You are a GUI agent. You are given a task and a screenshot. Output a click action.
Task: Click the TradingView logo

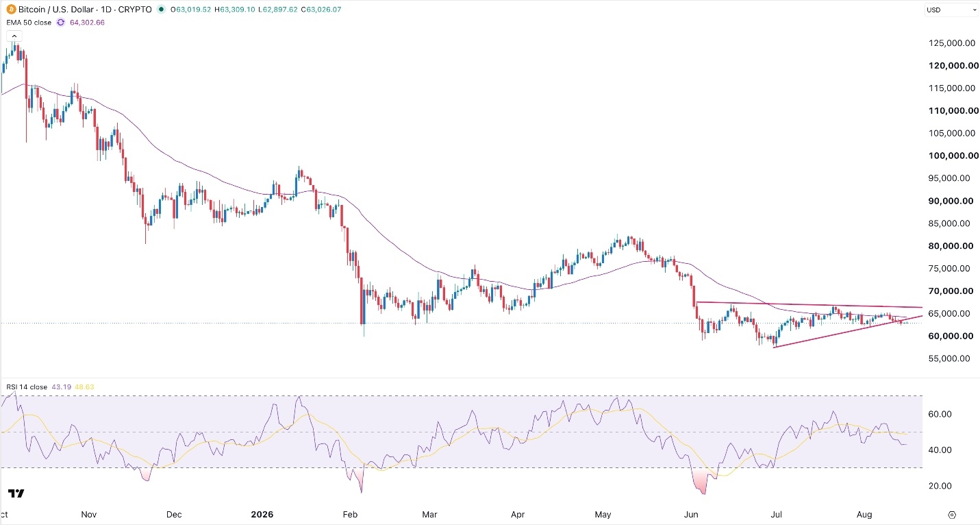coord(16,493)
